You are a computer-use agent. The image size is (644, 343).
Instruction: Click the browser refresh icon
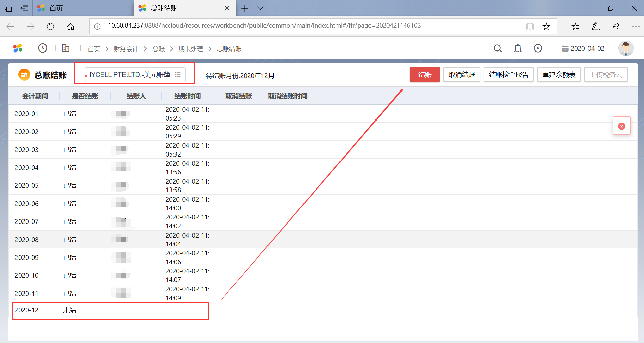(50, 26)
